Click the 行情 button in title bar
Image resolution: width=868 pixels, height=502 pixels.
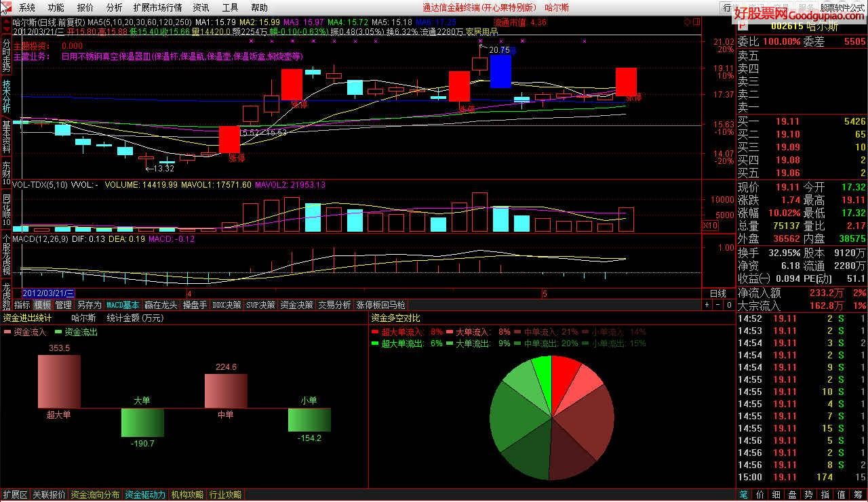point(730,7)
